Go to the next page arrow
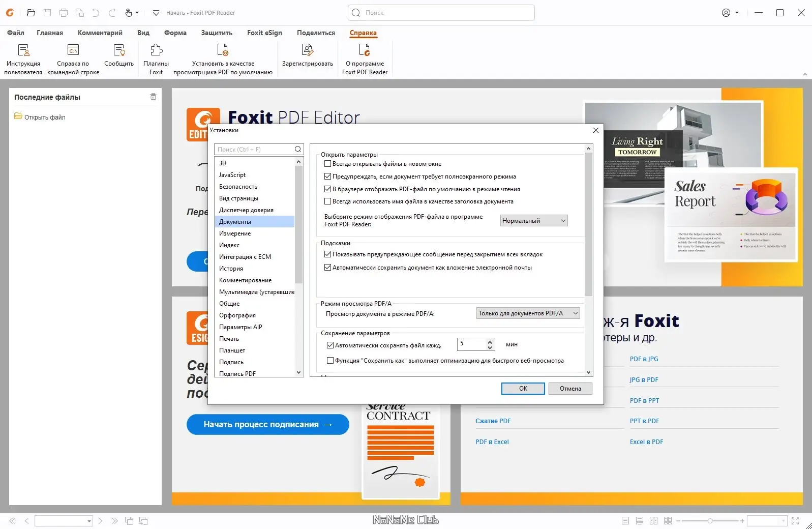 (101, 521)
